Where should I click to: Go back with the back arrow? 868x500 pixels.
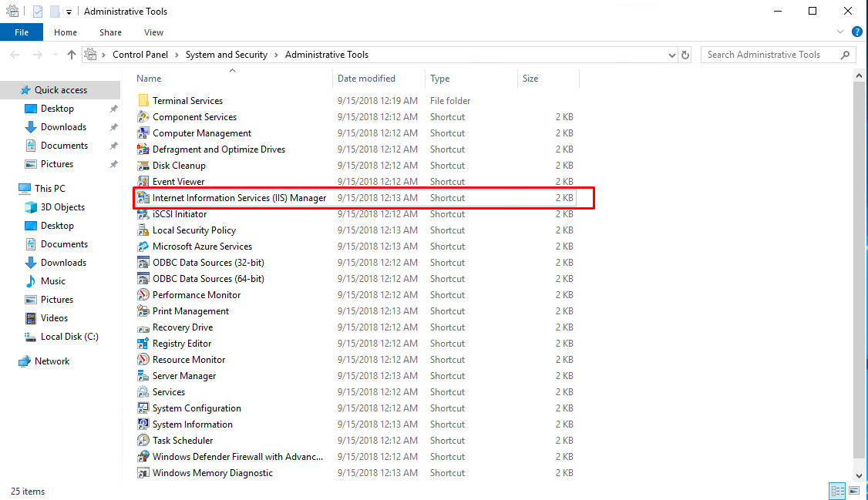point(15,55)
